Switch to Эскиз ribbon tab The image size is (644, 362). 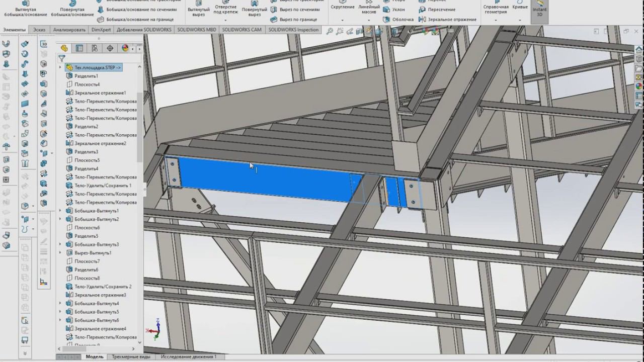tap(39, 30)
